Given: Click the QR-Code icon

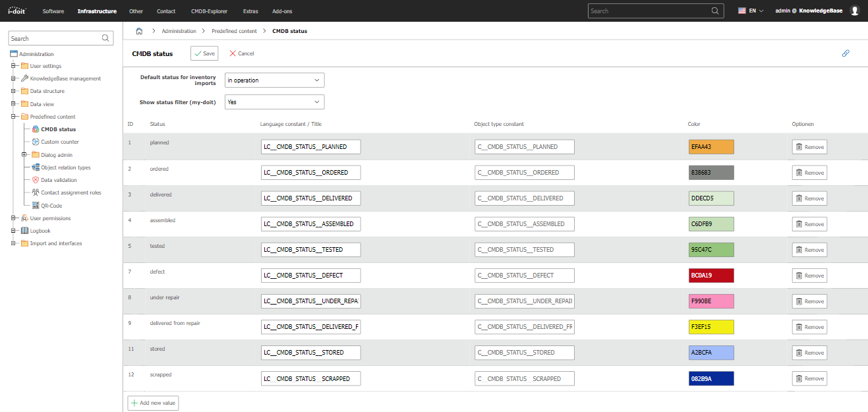Looking at the screenshot, I should 36,206.
